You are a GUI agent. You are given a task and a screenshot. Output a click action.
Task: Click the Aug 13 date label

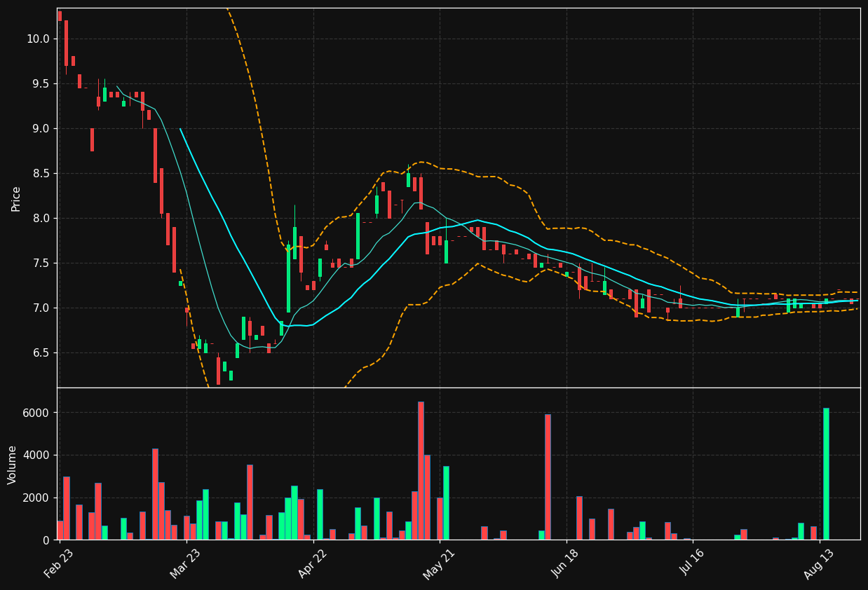820,563
